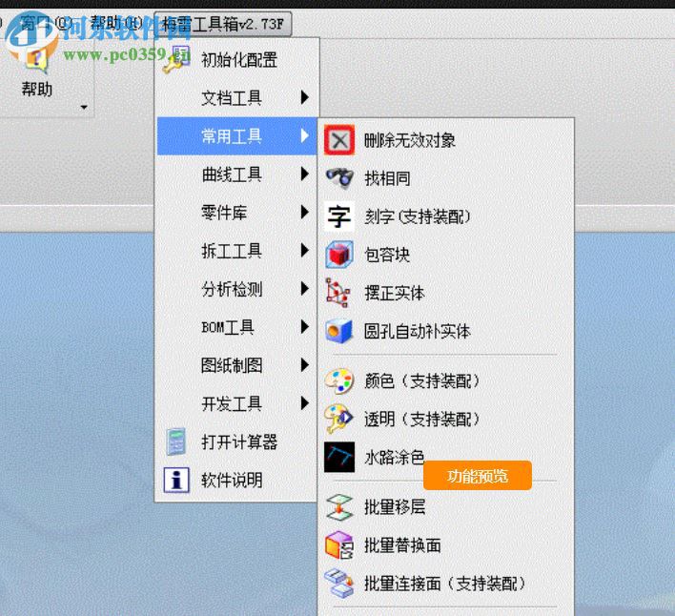Open the 文档工具 submenu
This screenshot has width=675, height=616.
point(236,97)
